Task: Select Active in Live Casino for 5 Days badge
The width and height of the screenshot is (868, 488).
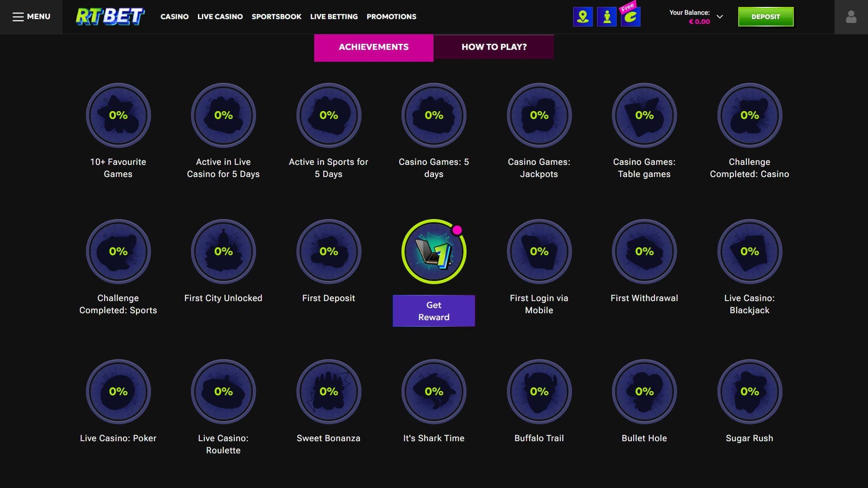Action: [x=224, y=115]
